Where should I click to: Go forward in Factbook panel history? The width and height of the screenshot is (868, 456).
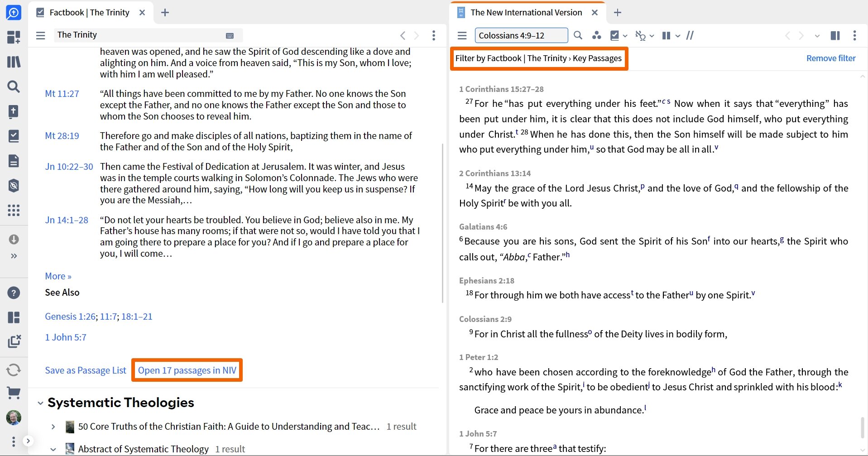(x=417, y=35)
